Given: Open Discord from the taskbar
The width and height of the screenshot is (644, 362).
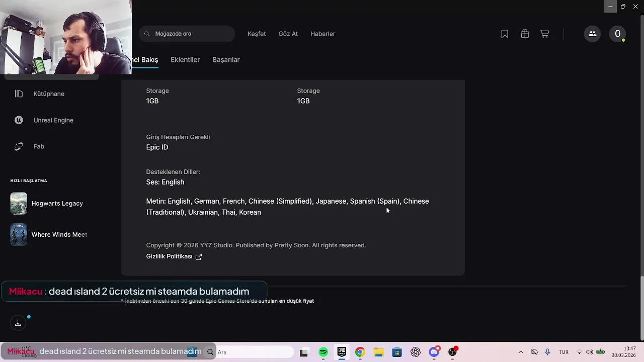Looking at the screenshot, I should (434, 352).
